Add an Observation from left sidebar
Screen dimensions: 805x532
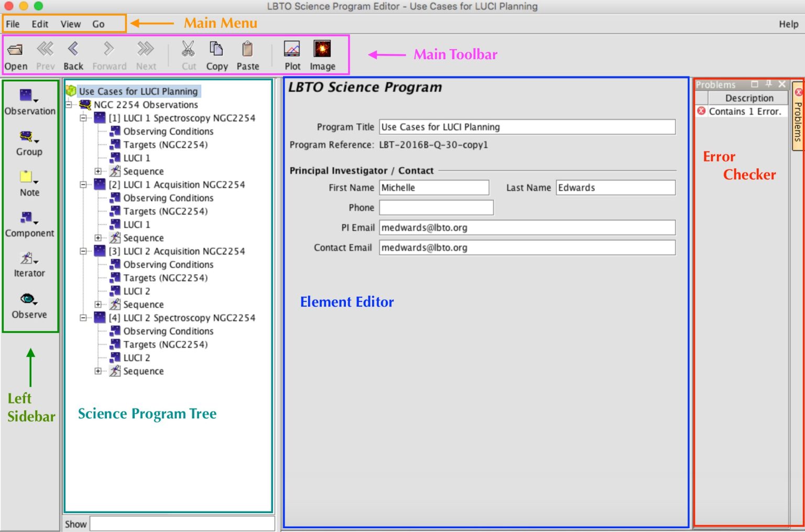click(29, 102)
